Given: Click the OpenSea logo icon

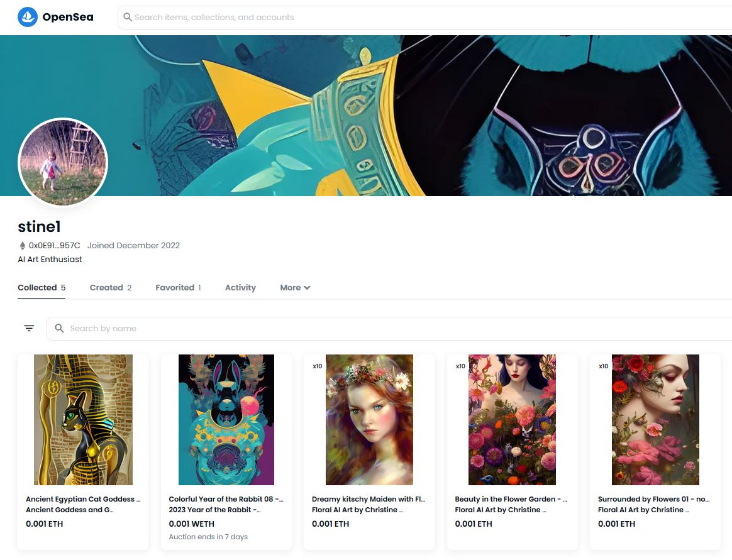Looking at the screenshot, I should [x=26, y=17].
